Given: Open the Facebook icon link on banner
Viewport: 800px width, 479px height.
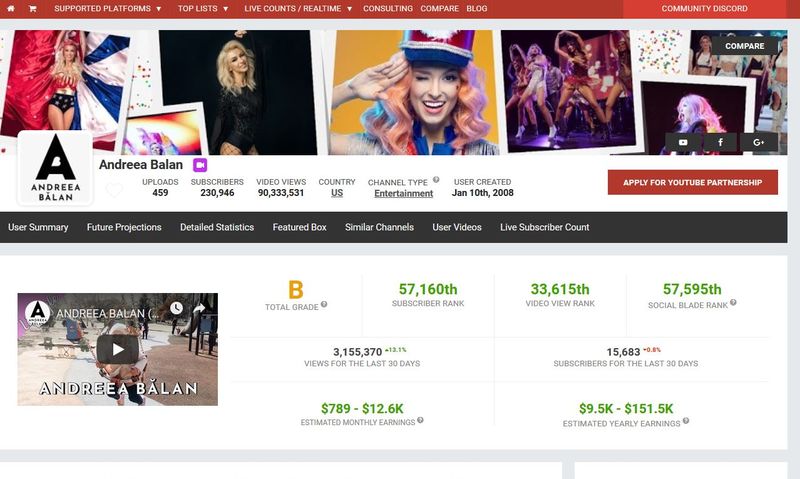Looking at the screenshot, I should (x=720, y=143).
